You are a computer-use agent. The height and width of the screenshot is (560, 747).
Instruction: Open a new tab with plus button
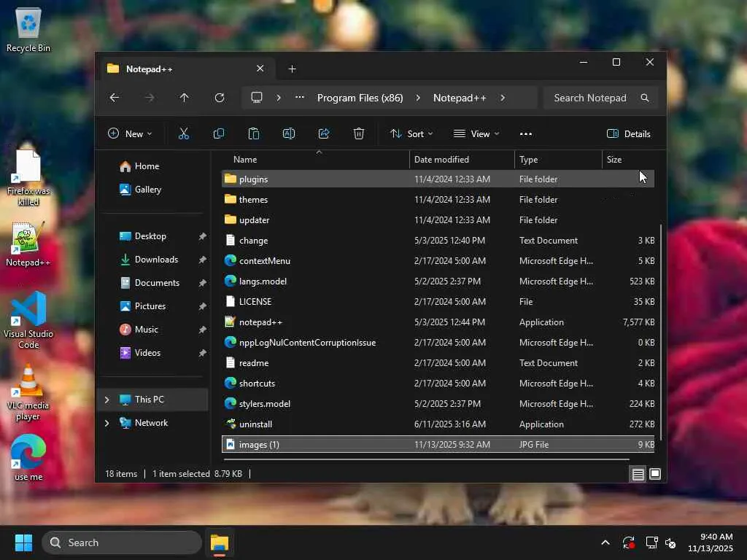coord(292,69)
